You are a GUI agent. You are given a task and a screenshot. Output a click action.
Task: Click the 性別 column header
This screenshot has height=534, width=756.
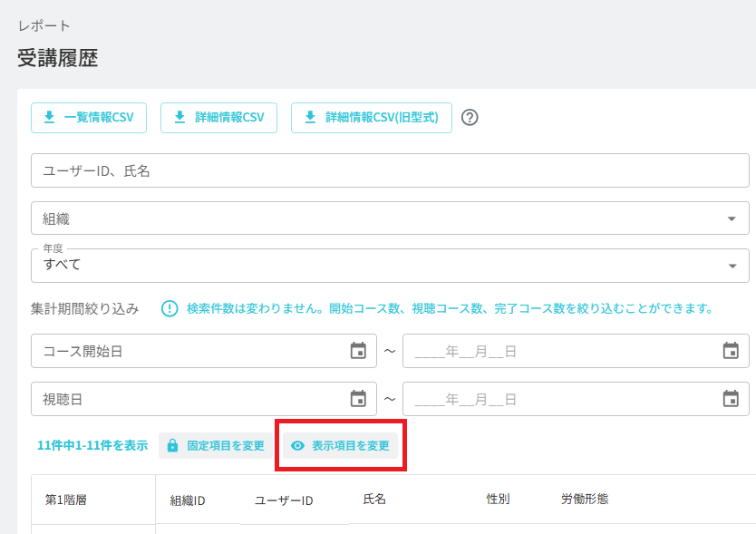click(x=498, y=499)
